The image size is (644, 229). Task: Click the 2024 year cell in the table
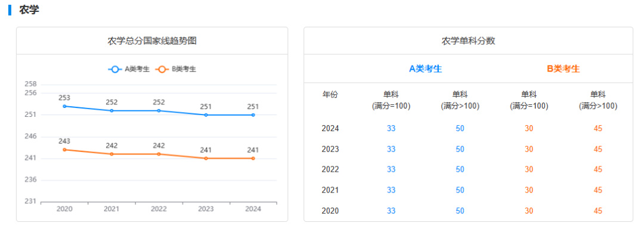pyautogui.click(x=330, y=128)
